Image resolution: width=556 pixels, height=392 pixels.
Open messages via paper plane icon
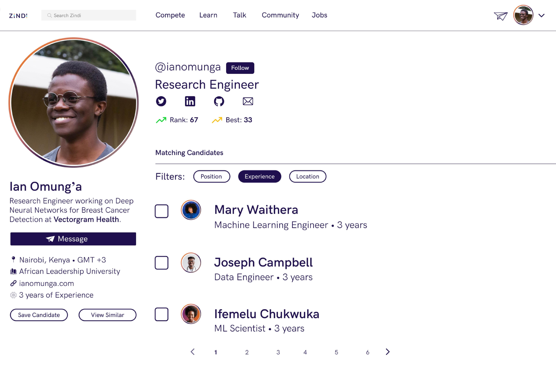(501, 16)
